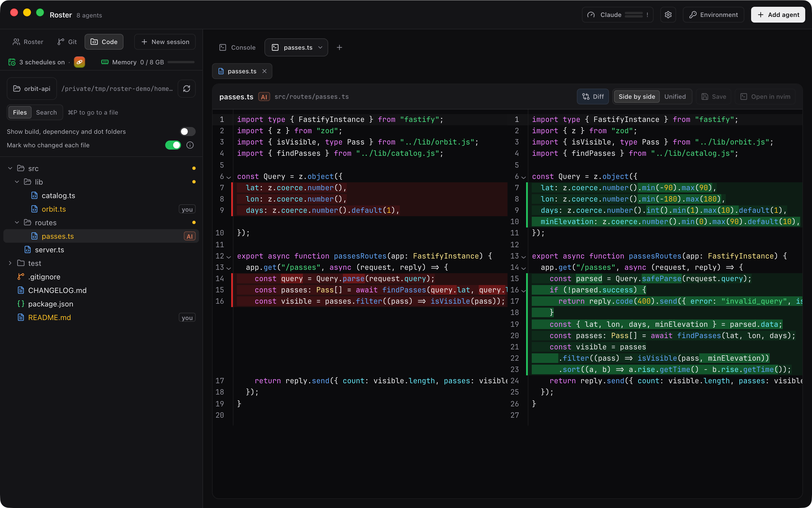Open the Environment button

point(713,15)
